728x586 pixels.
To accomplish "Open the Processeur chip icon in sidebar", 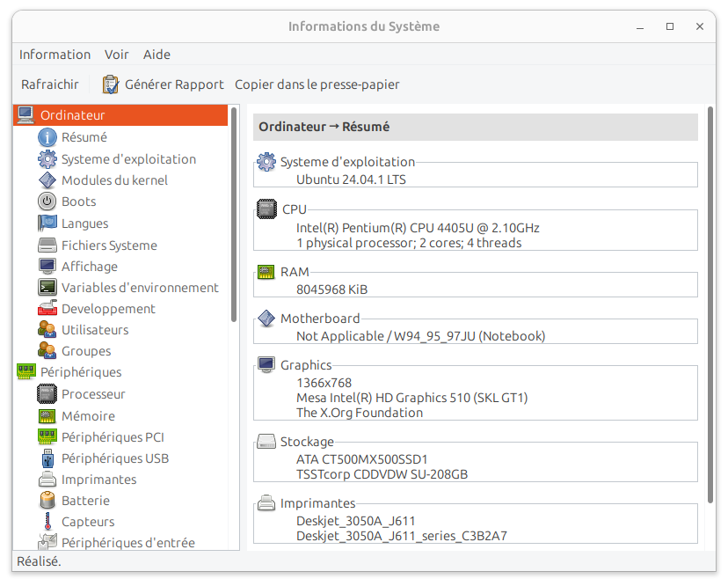I will coord(47,393).
